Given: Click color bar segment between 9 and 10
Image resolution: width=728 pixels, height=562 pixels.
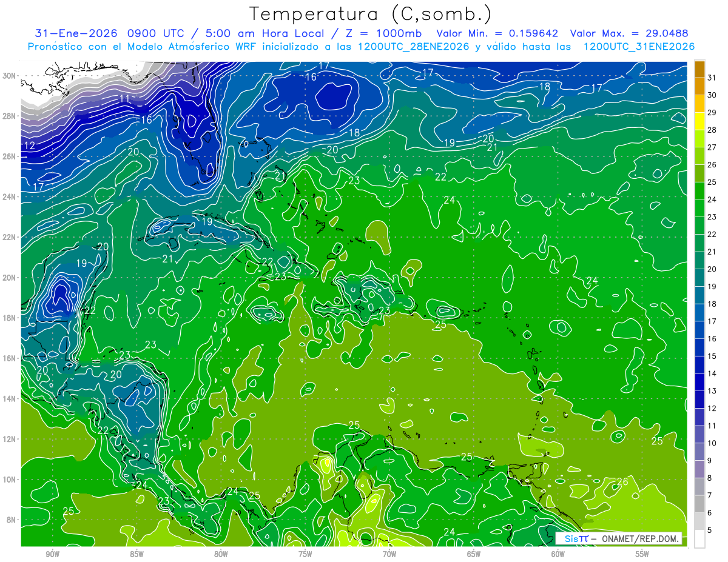Looking at the screenshot, I should (x=699, y=452).
